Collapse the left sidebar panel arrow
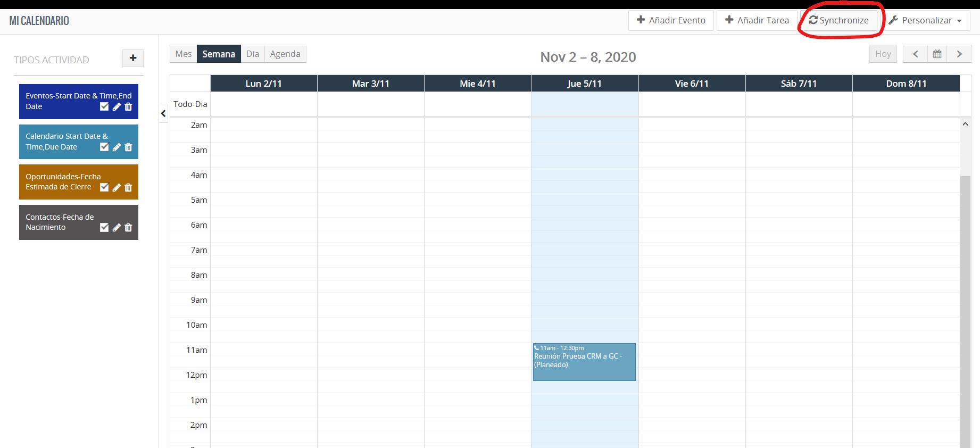This screenshot has width=980, height=448. [x=163, y=113]
